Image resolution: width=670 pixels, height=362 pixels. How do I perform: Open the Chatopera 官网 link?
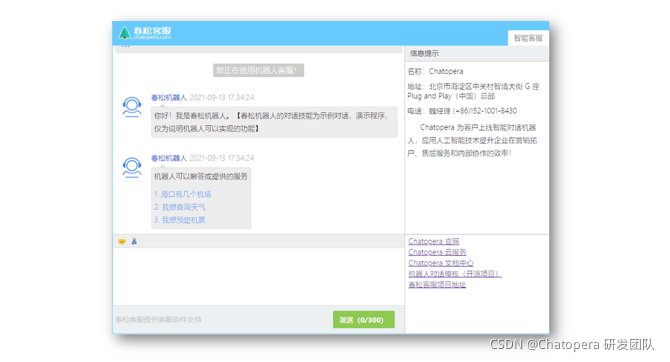tap(434, 241)
